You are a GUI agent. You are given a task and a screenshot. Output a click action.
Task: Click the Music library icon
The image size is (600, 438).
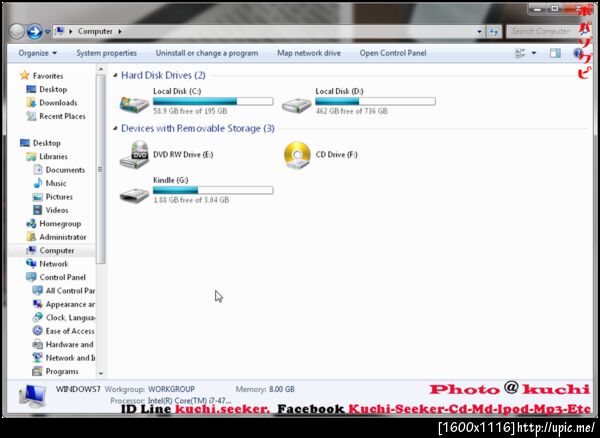pos(38,183)
